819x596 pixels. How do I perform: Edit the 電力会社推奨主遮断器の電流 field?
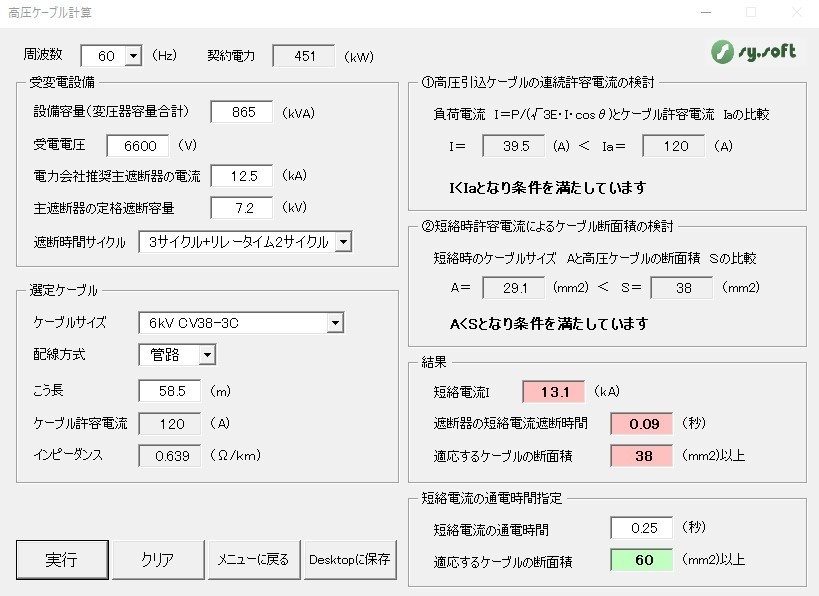pos(240,177)
